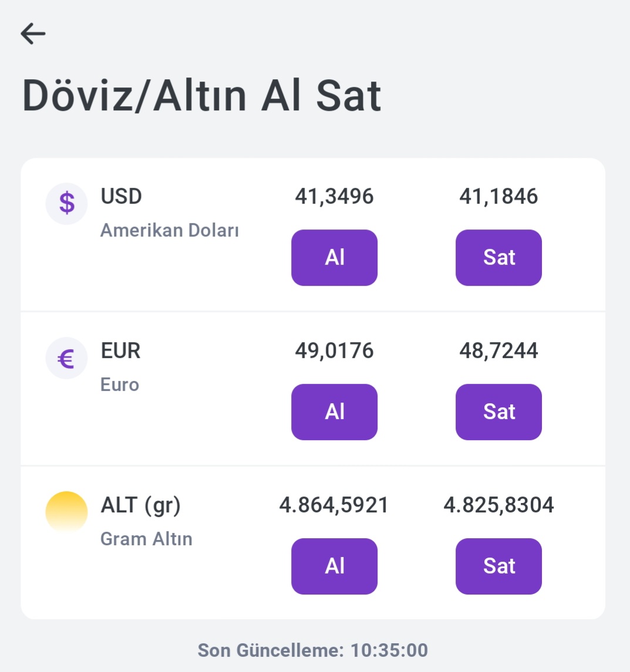Click the euro symbol icon
The height and width of the screenshot is (672, 630).
pyautogui.click(x=66, y=358)
